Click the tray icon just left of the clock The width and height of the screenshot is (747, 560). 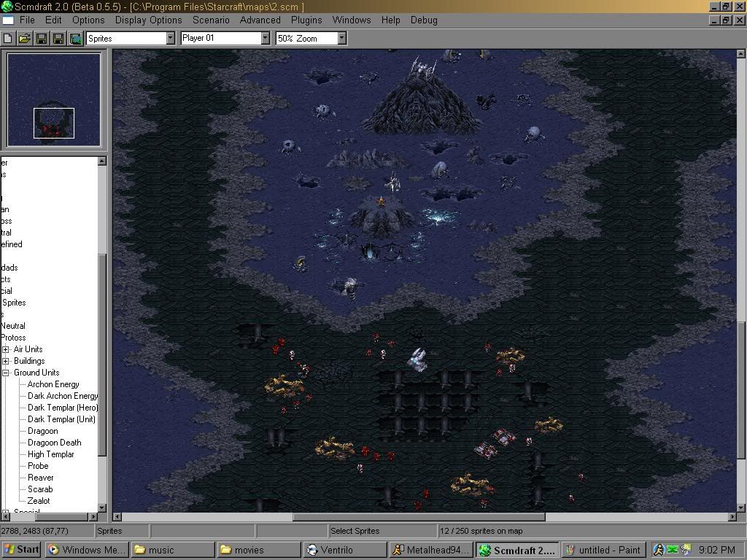coord(686,550)
